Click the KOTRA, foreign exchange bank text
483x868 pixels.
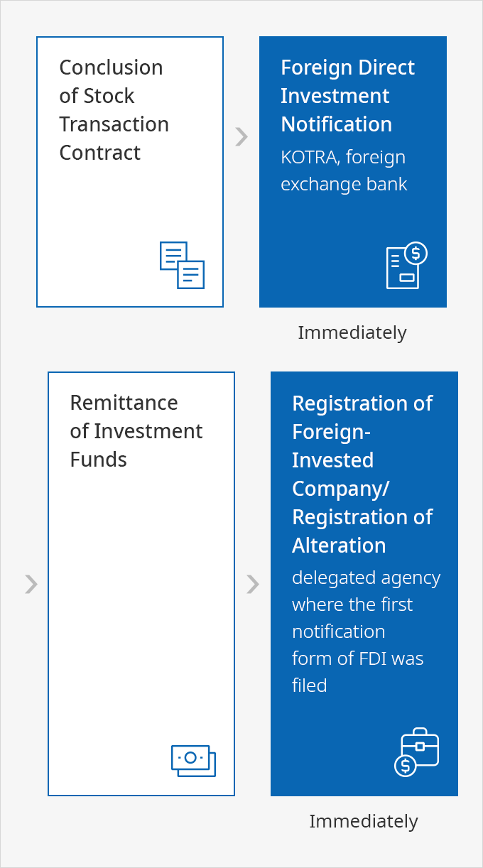point(344,170)
